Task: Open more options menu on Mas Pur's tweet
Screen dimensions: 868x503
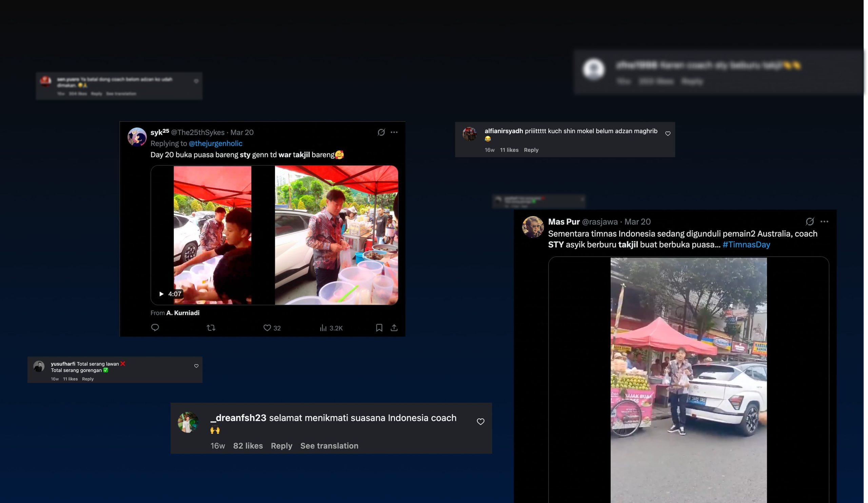Action: click(824, 221)
